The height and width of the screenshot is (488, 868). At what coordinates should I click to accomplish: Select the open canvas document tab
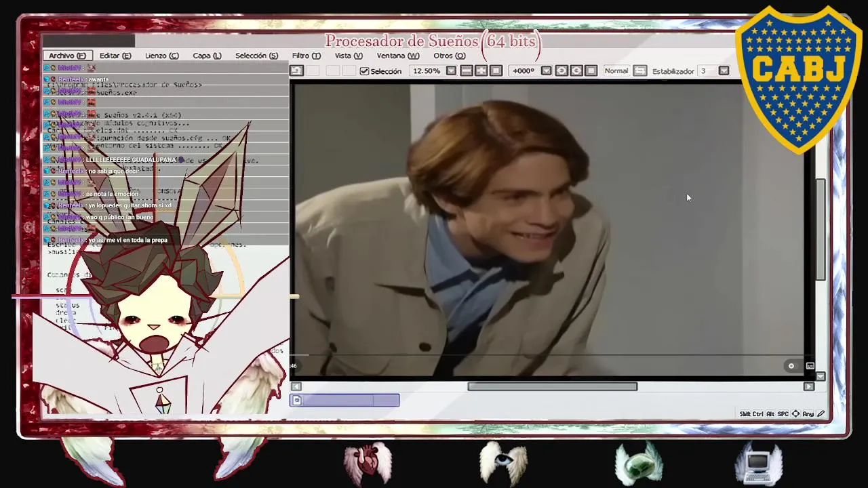coord(344,401)
